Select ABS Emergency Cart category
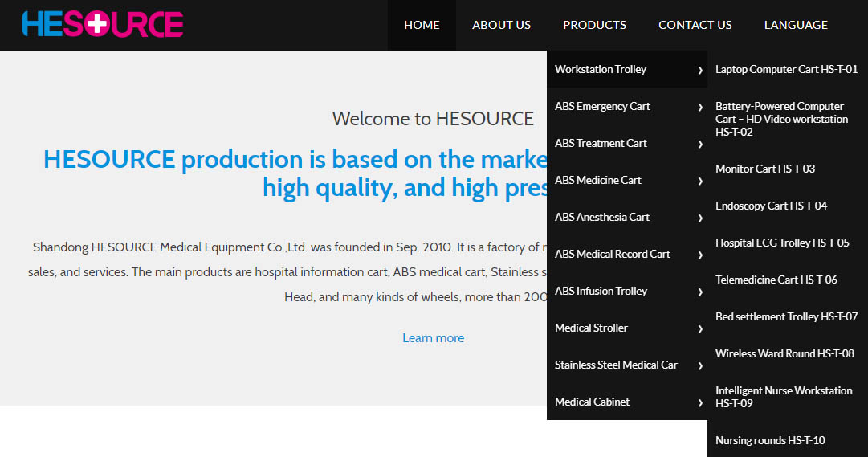Viewport: 868px width, 457px height. coord(627,106)
